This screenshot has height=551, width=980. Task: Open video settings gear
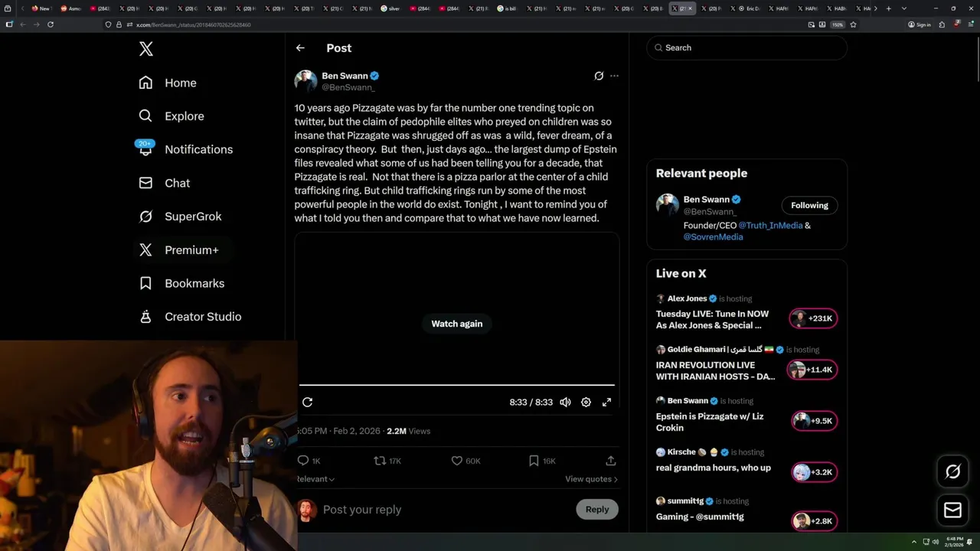tap(586, 402)
